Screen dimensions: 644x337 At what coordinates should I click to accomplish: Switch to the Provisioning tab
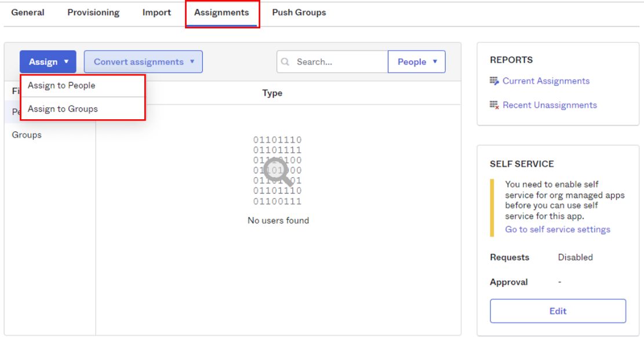click(x=93, y=13)
